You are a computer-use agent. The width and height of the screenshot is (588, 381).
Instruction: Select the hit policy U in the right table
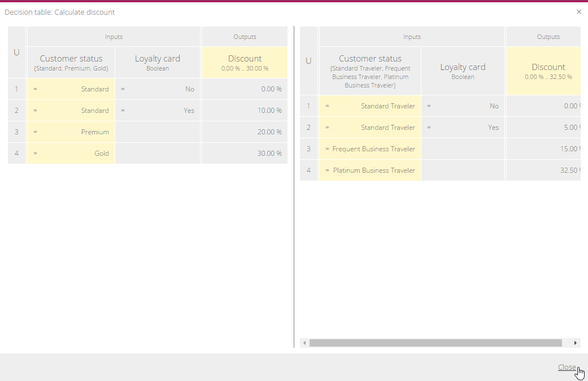[308, 61]
